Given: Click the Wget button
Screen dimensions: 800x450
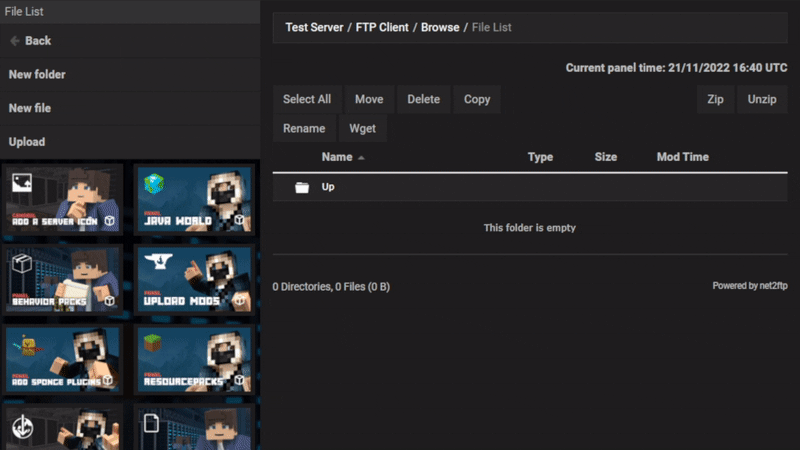Looking at the screenshot, I should [x=363, y=128].
